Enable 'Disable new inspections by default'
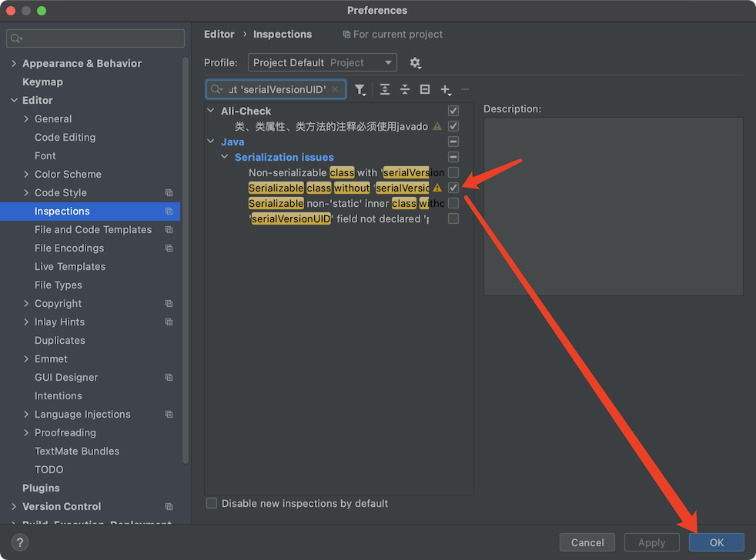Image resolution: width=756 pixels, height=560 pixels. pos(212,504)
